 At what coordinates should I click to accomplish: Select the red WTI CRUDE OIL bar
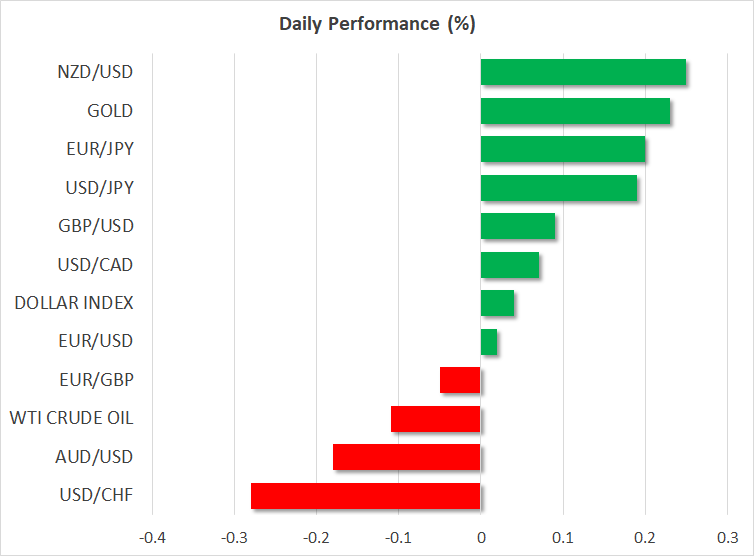(x=436, y=419)
